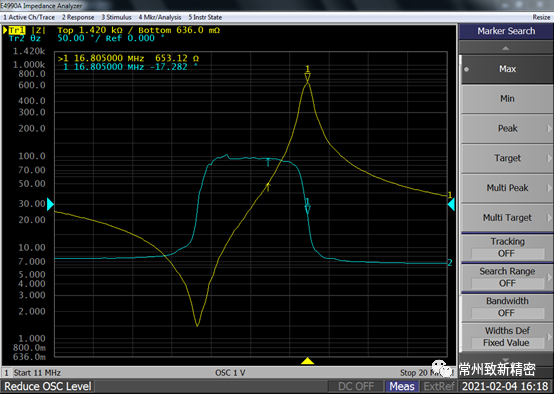Image resolution: width=554 pixels, height=394 pixels.
Task: Click Bottom 636.0 mΩ scale value
Action: [x=179, y=30]
